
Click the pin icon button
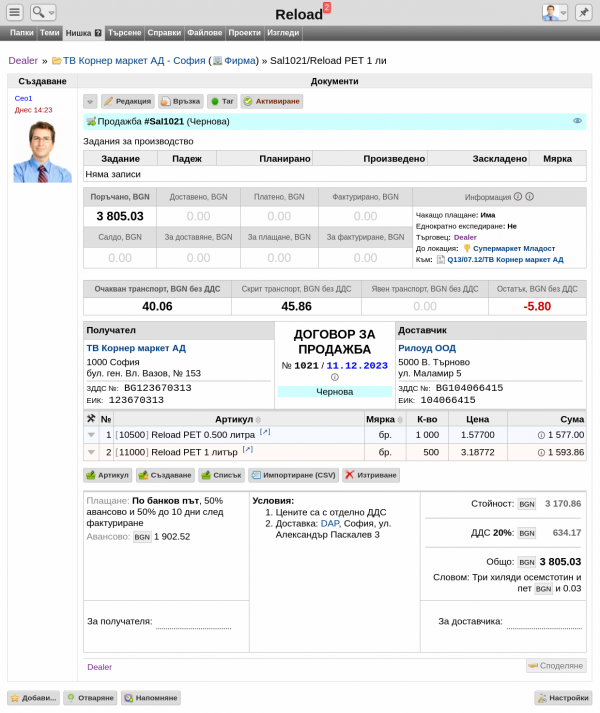pyautogui.click(x=584, y=12)
